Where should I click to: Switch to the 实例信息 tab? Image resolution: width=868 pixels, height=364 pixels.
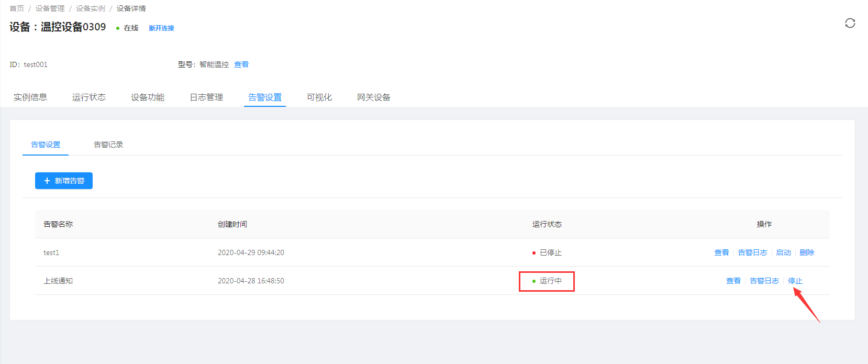pos(30,97)
